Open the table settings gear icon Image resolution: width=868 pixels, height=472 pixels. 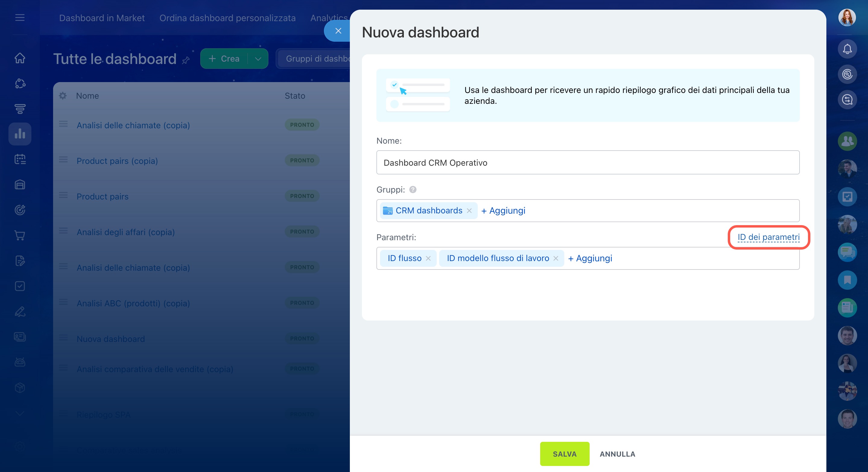[63, 96]
